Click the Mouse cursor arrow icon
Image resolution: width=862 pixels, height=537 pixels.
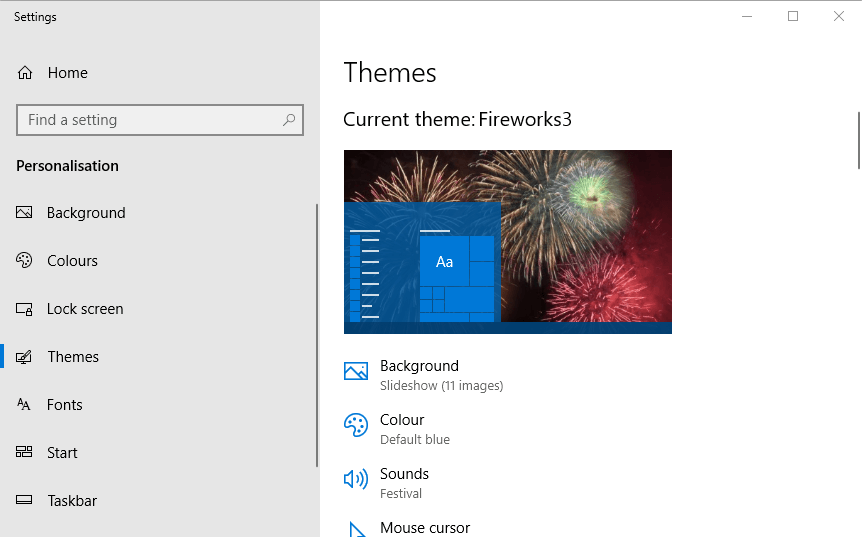pos(355,529)
